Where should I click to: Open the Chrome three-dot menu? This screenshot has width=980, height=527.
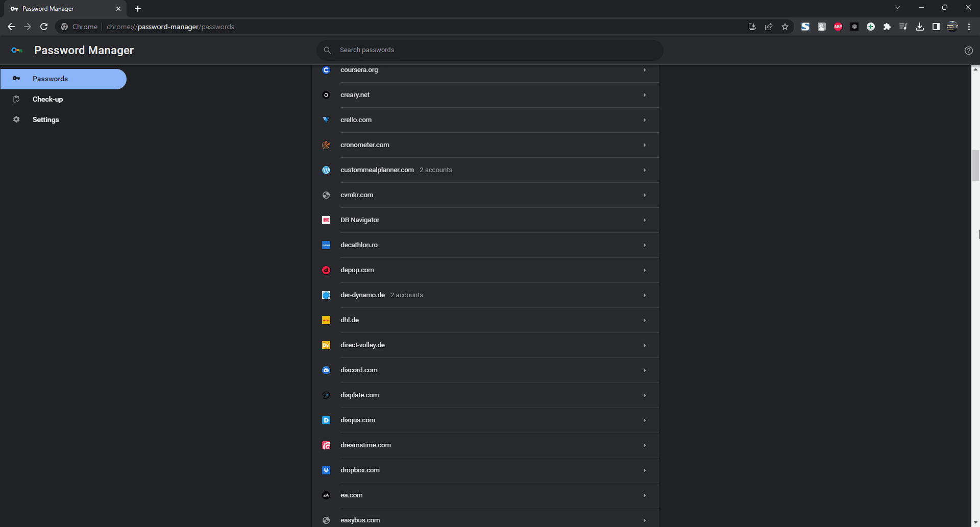pos(969,27)
